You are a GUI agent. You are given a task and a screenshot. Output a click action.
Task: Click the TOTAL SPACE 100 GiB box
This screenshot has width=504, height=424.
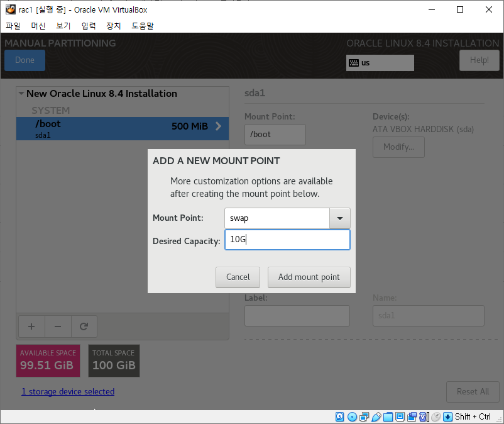[x=114, y=360]
